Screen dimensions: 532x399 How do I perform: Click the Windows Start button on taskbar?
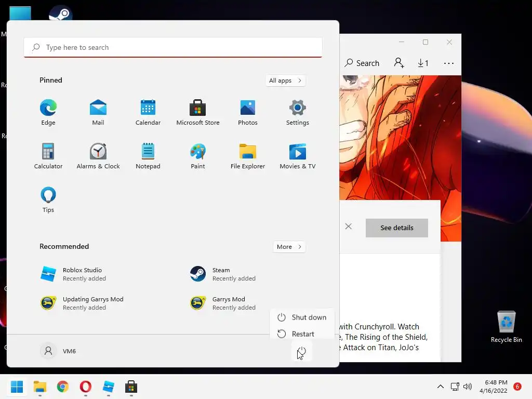(17, 387)
